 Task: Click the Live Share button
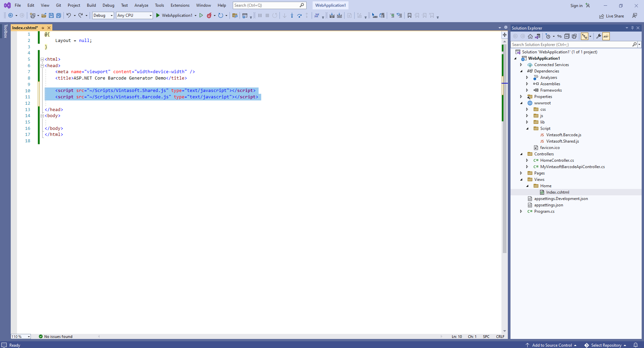(x=611, y=16)
